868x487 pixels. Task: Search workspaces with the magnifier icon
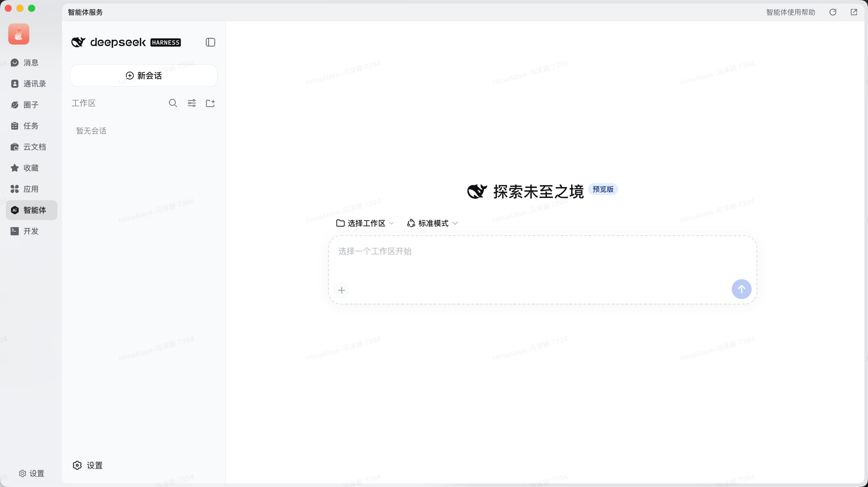pyautogui.click(x=173, y=103)
